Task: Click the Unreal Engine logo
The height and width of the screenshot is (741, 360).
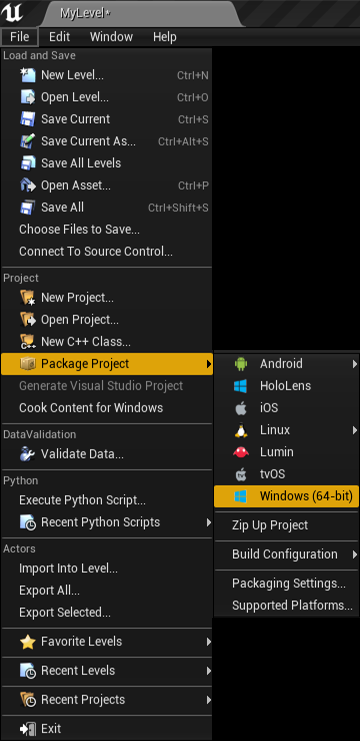Action: [x=12, y=14]
